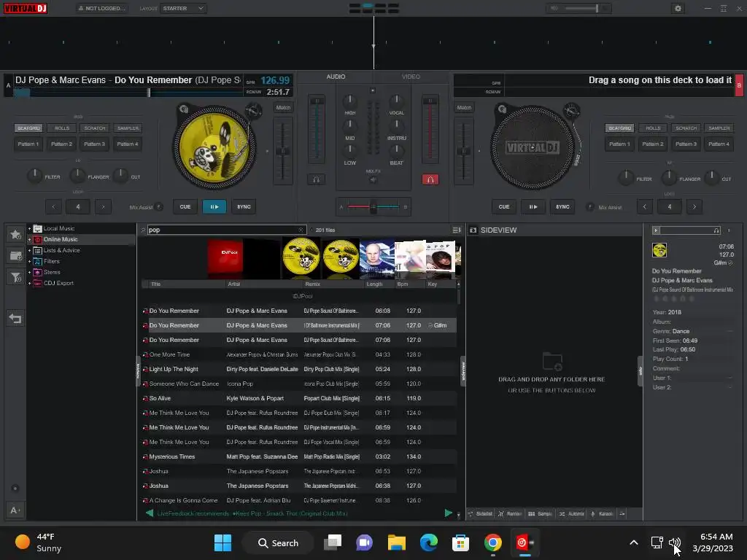747x560 pixels.
Task: Click the green previous recommendation arrow icon
Action: (x=149, y=513)
